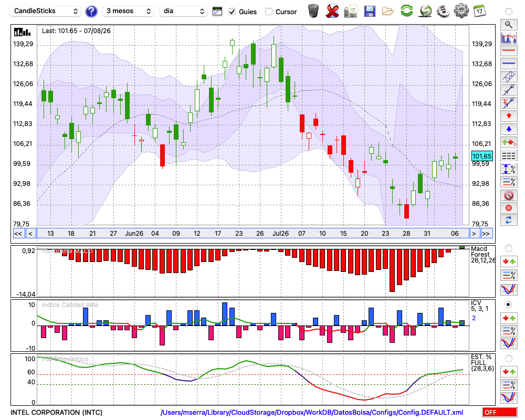
Task: Open the folder icon in toolbar
Action: (388, 12)
